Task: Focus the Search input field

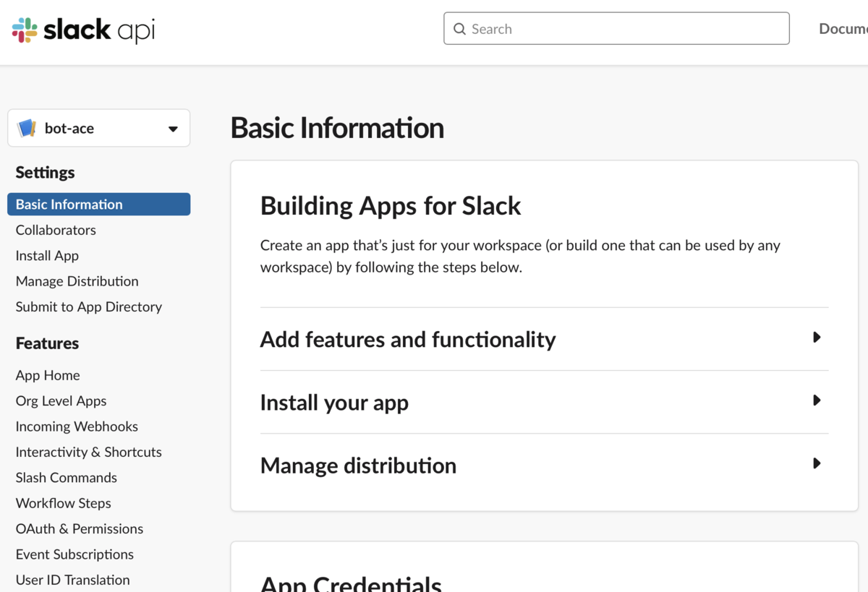Action: (616, 29)
